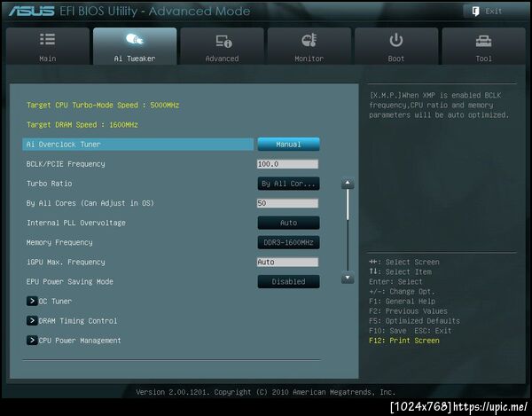Click arrow icon beside DRAM Timing Control
Image resolution: width=532 pixels, height=416 pixels.
[32, 321]
